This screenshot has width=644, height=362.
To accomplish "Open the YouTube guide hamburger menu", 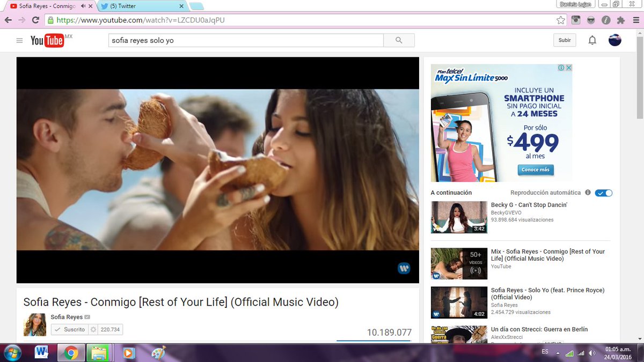I will [20, 41].
